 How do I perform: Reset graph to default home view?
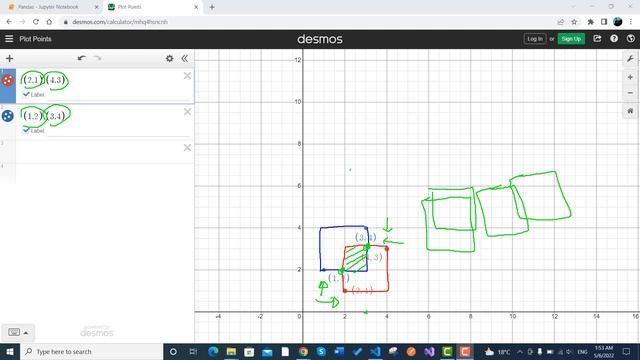pos(630,111)
